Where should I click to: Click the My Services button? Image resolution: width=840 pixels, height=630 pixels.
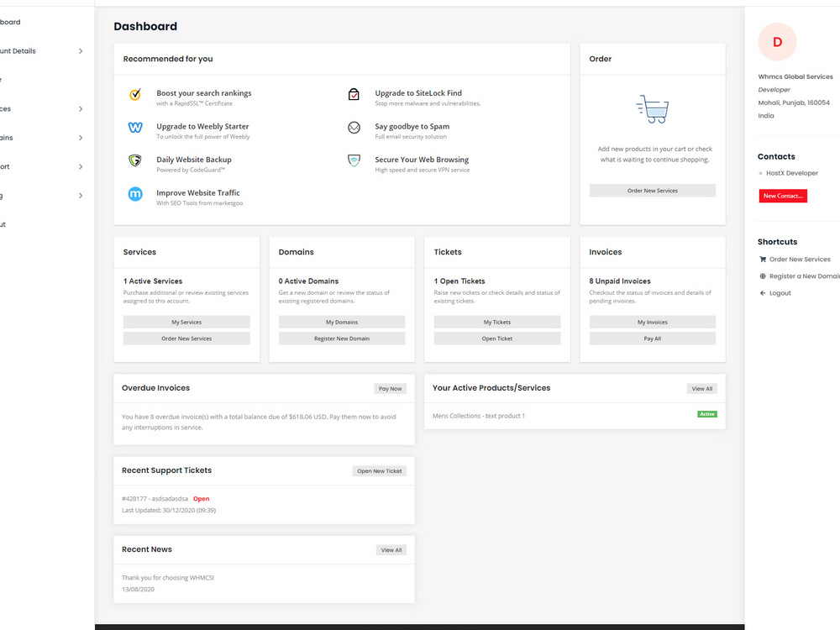[186, 322]
